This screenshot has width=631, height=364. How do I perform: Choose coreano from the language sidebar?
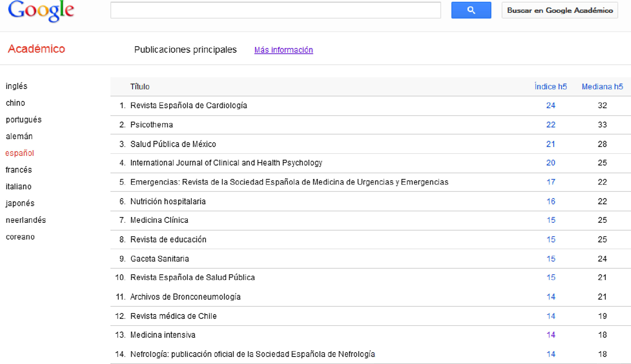click(20, 237)
